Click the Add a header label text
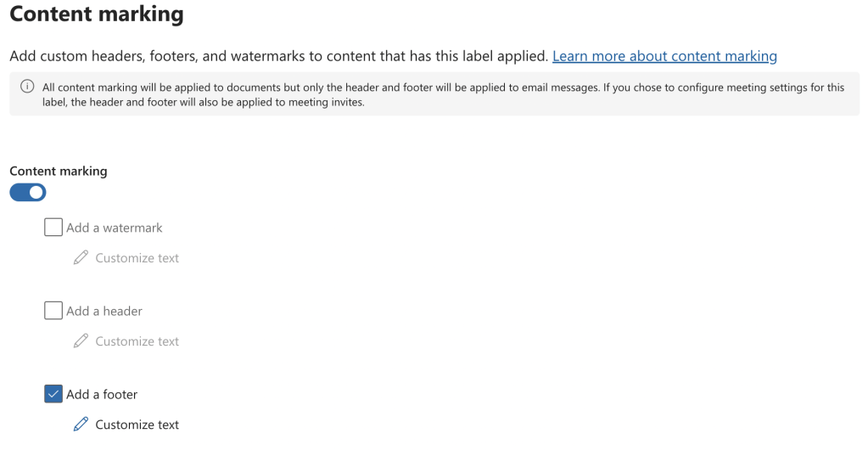The width and height of the screenshot is (868, 456). point(104,311)
